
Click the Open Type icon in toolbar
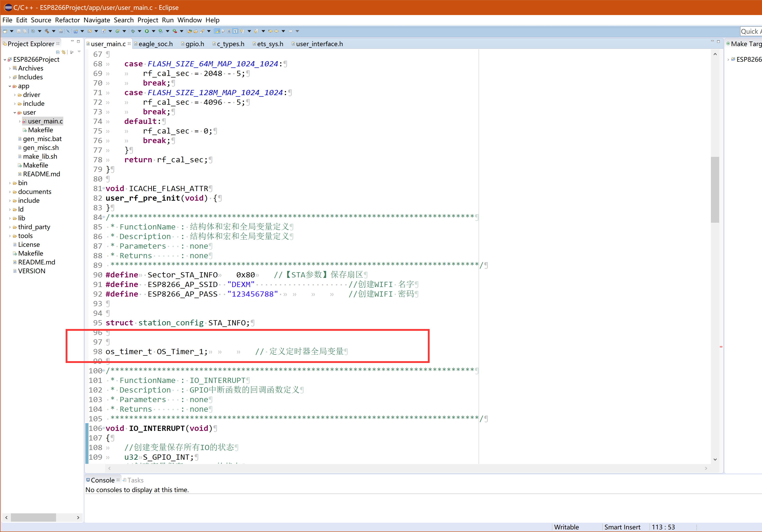coord(189,31)
